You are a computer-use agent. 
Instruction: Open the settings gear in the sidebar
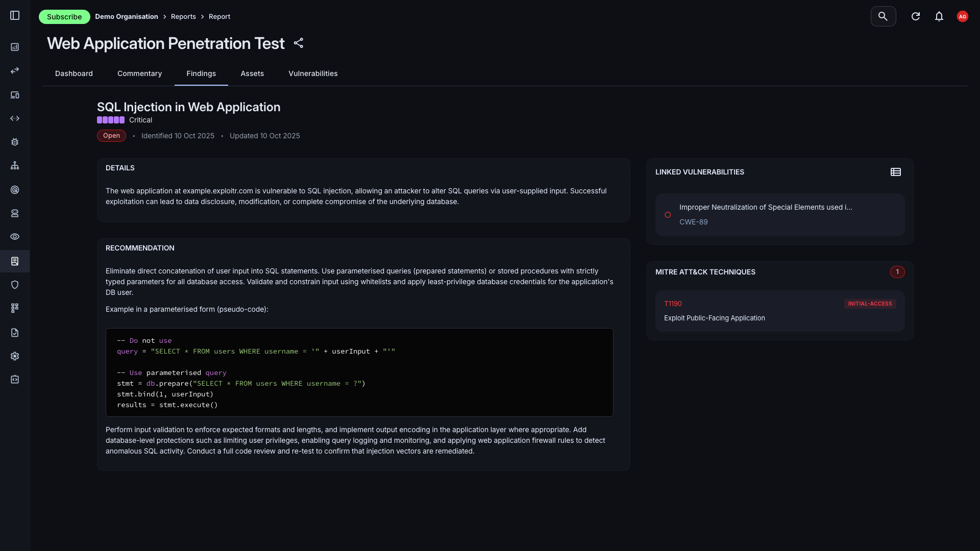[x=15, y=356]
